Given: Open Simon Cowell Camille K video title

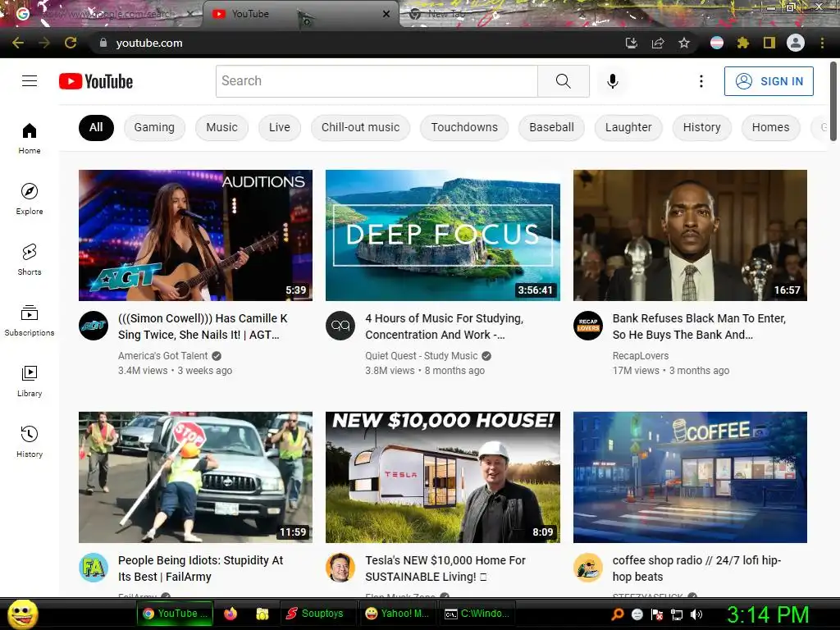Looking at the screenshot, I should coord(203,326).
